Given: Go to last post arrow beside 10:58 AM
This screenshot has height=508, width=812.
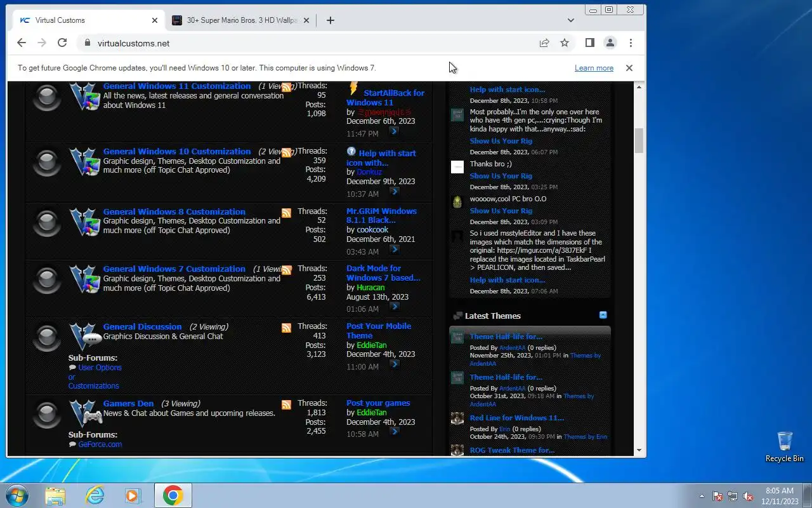Looking at the screenshot, I should click(x=394, y=432).
